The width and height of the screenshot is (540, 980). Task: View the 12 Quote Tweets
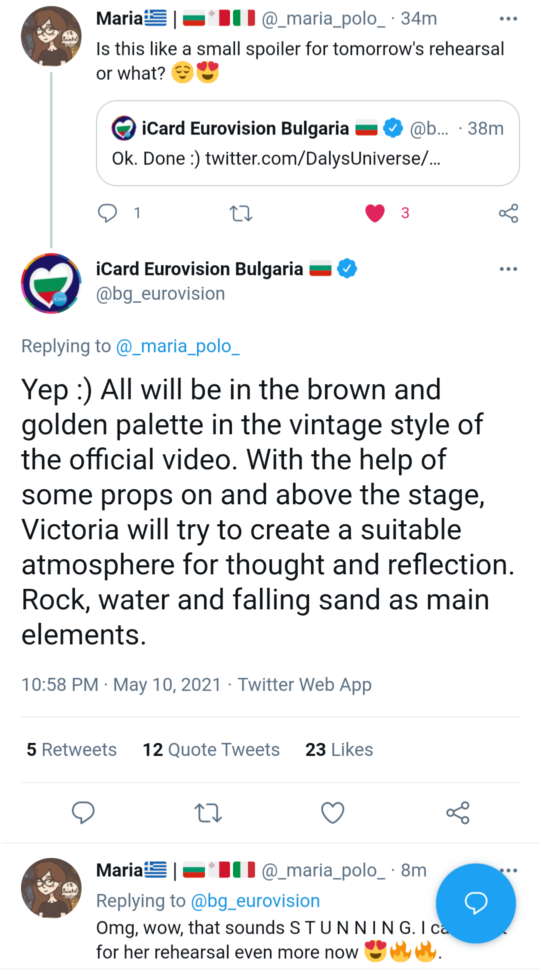point(211,749)
